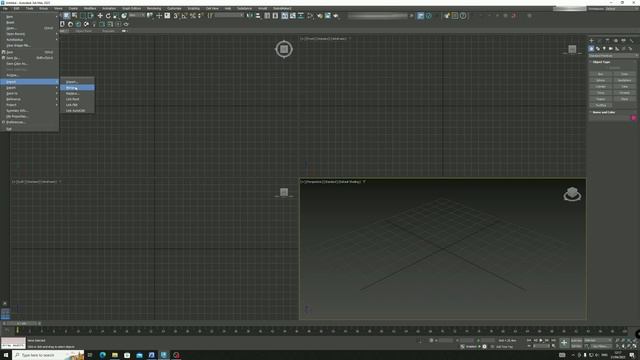The height and width of the screenshot is (360, 640).
Task: Open the Selected key filter dropdown
Action: point(598,340)
